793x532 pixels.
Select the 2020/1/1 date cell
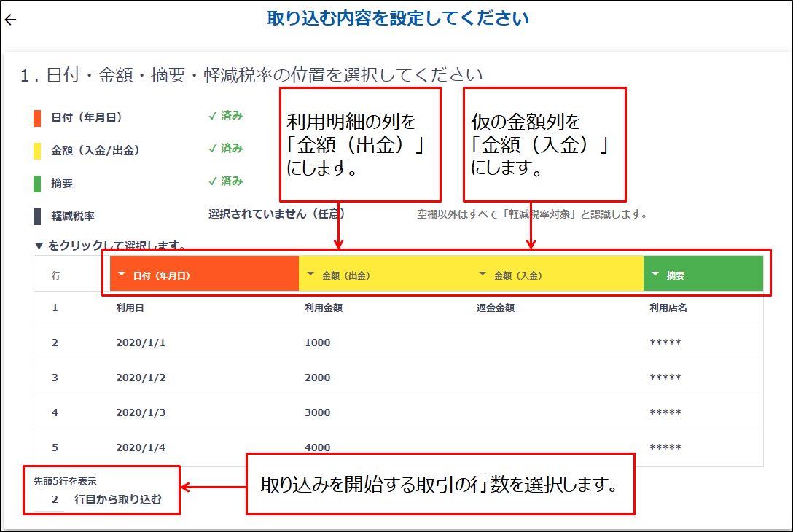pos(141,343)
